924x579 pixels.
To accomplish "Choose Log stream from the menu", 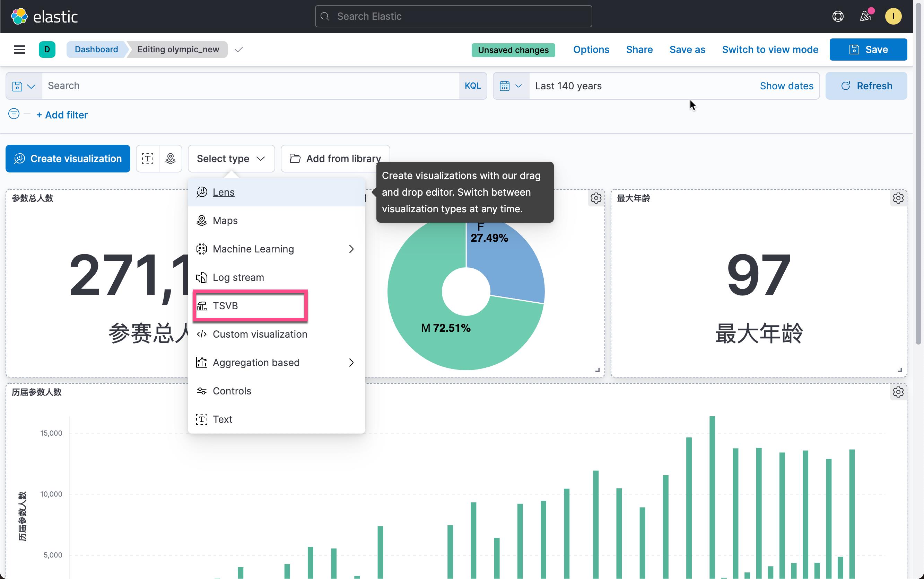I will [x=276, y=277].
